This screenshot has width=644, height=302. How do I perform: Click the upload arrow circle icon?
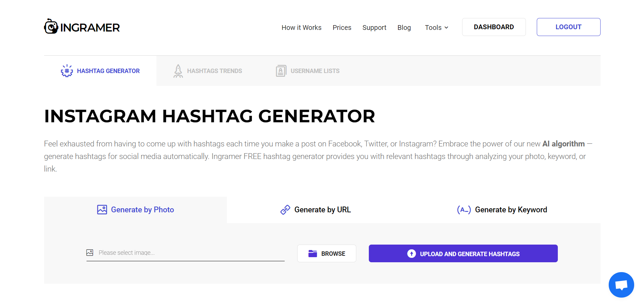[x=412, y=254]
